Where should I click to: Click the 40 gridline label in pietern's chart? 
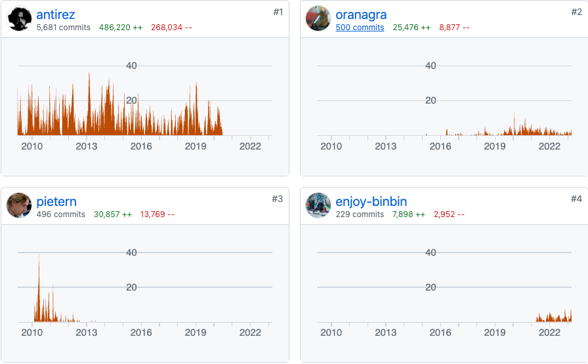(131, 253)
